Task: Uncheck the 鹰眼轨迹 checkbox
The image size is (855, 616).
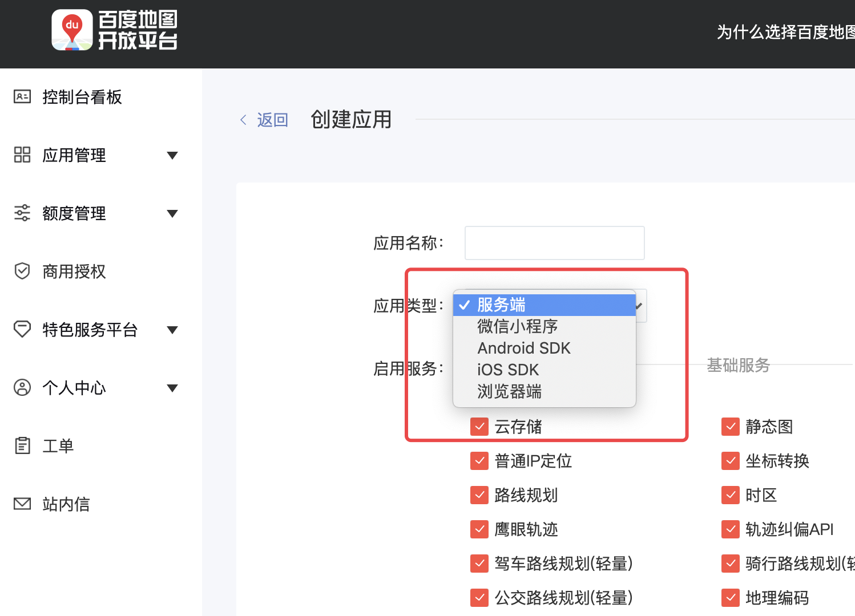Action: (x=479, y=529)
